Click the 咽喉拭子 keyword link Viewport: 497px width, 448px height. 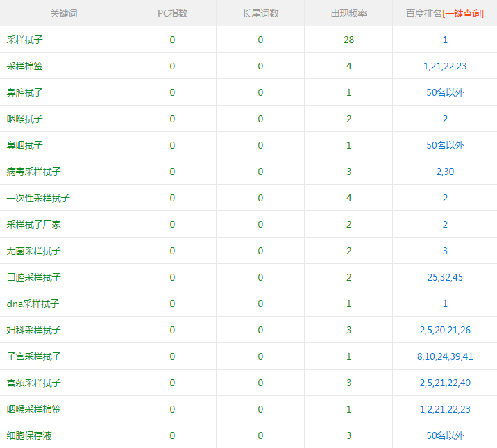(x=25, y=119)
